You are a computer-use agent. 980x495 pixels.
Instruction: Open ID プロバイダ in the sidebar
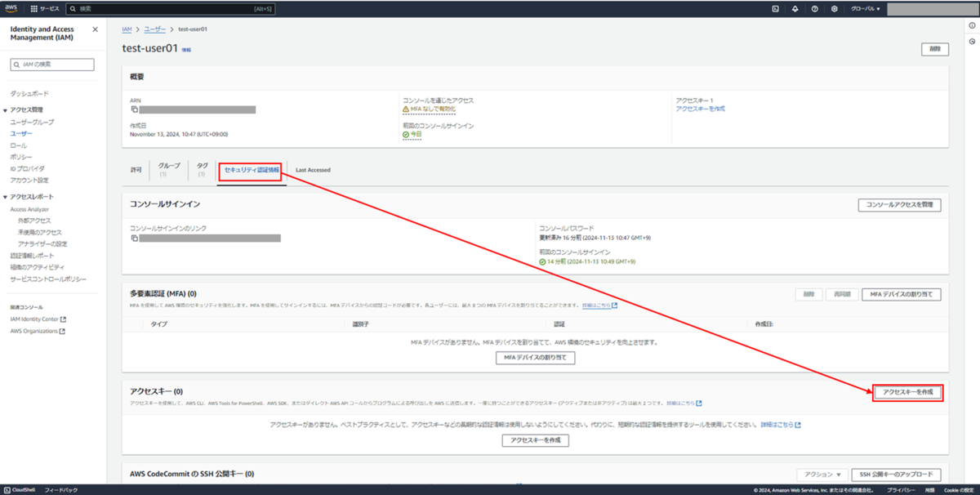click(x=27, y=168)
